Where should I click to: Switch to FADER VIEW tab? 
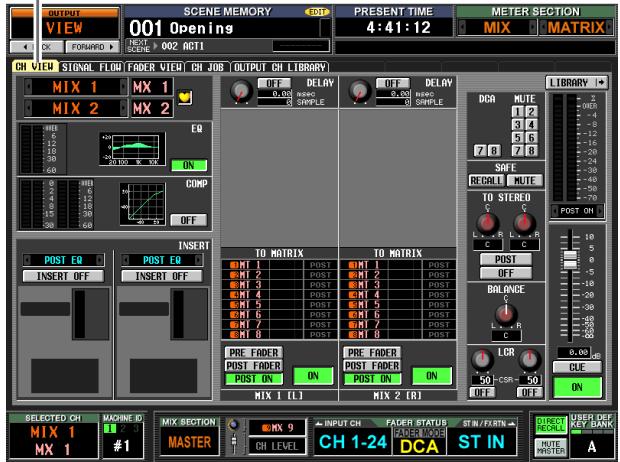click(155, 67)
